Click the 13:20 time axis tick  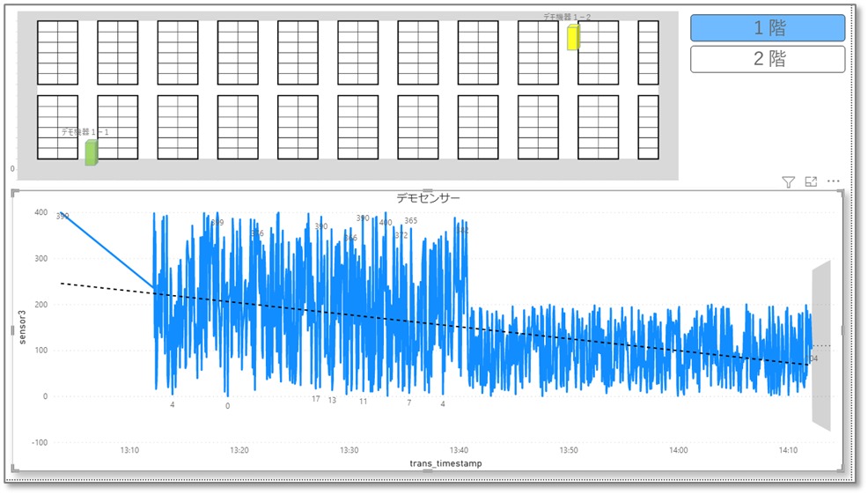(239, 450)
